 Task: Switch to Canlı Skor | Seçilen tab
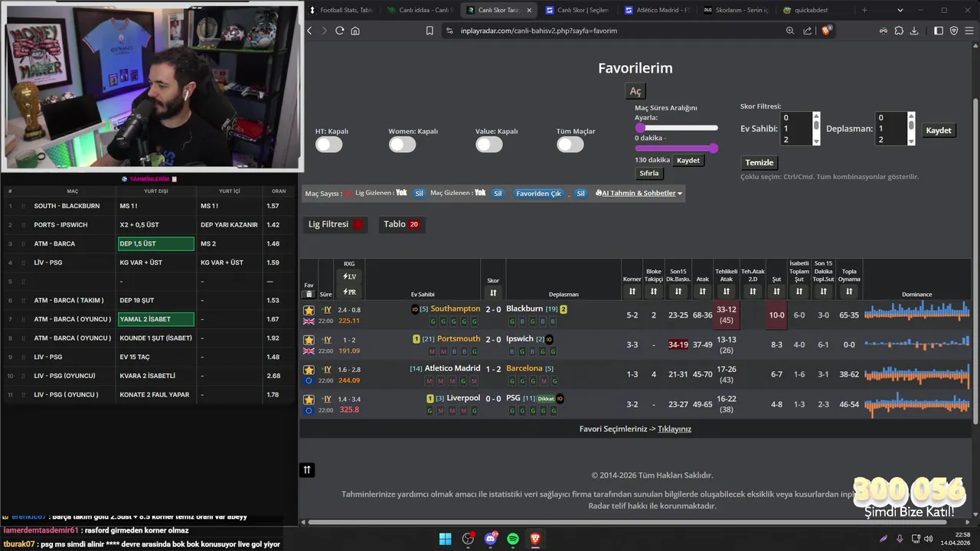578,10
